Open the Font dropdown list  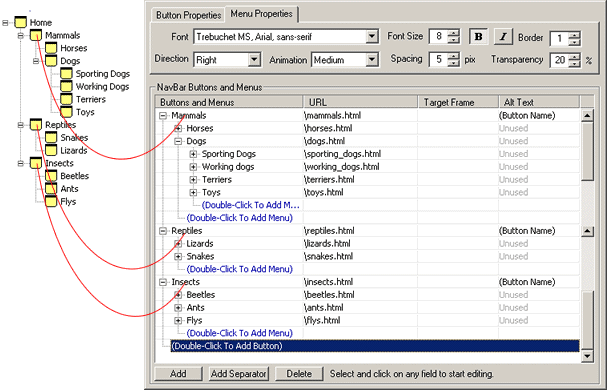(372, 37)
